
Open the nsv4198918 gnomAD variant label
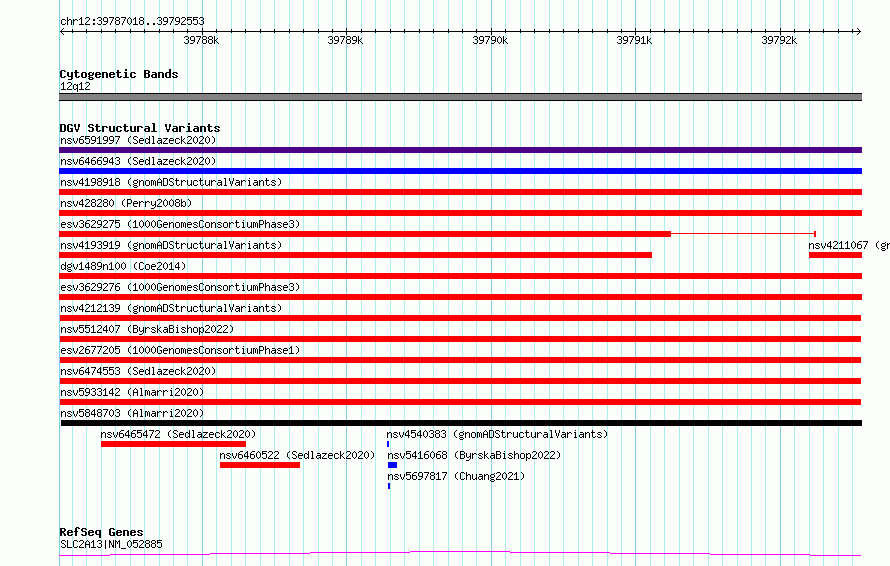[x=171, y=182]
